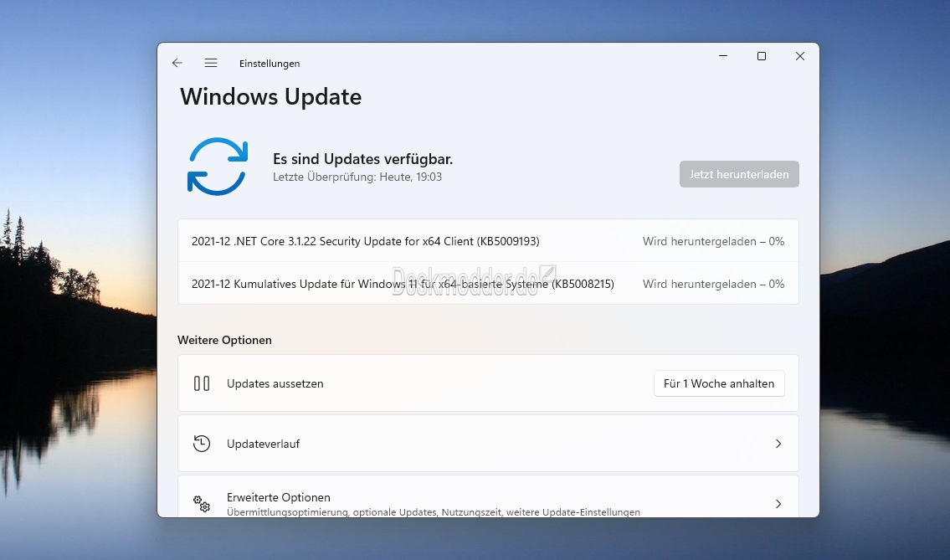
Task: Click the pause icon beside Updates aussetzen
Action: point(202,383)
